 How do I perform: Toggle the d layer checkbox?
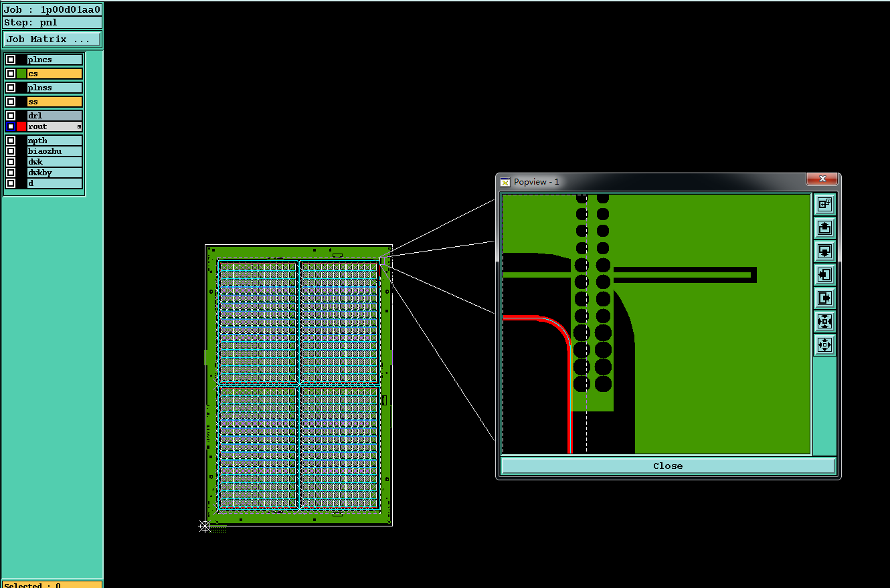pos(11,183)
